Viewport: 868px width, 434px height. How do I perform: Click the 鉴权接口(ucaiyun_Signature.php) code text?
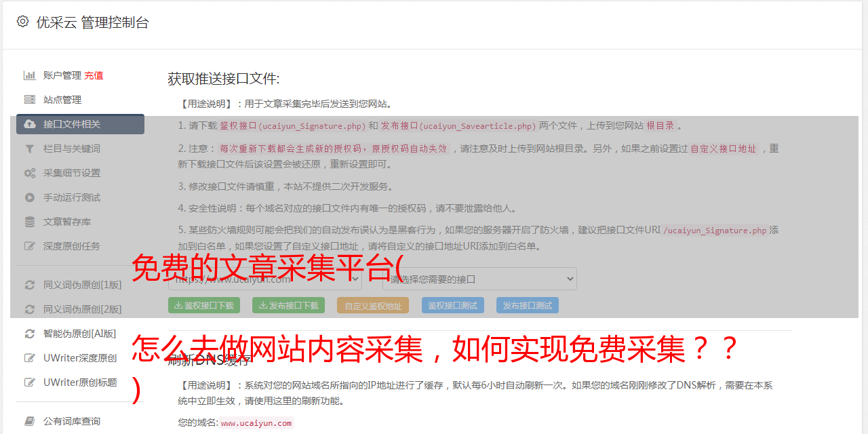[293, 126]
